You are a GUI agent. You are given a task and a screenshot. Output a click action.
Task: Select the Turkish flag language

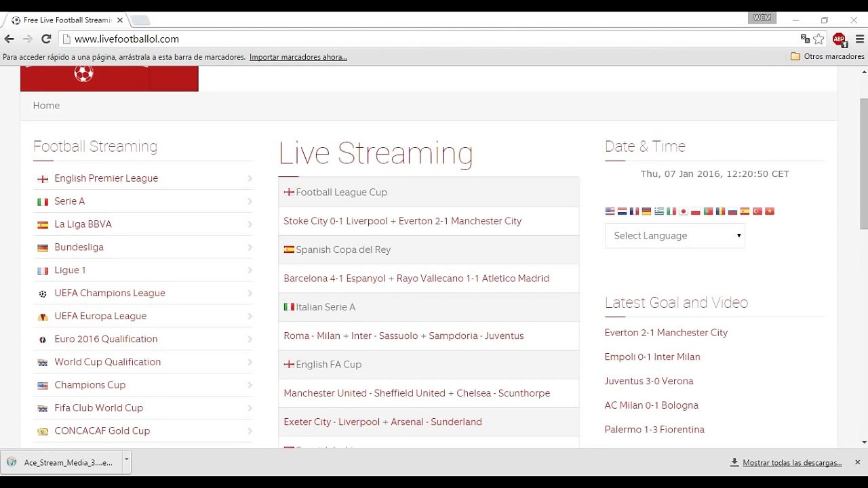point(757,211)
